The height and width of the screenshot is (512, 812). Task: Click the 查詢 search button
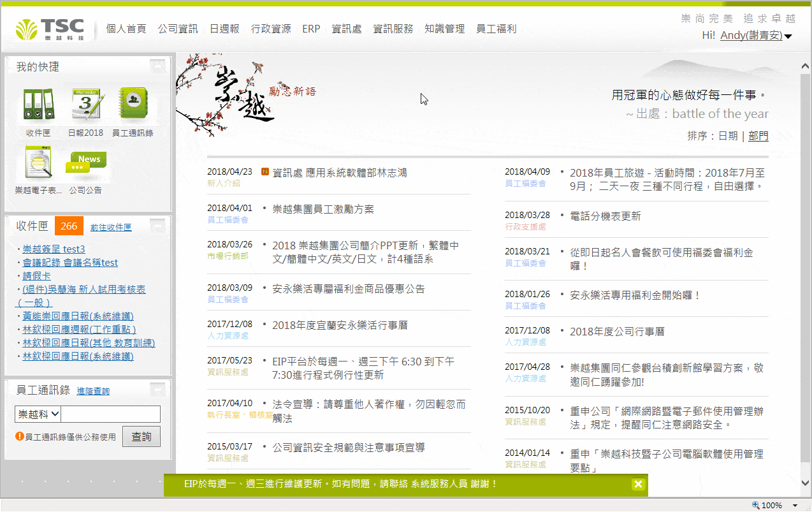141,436
